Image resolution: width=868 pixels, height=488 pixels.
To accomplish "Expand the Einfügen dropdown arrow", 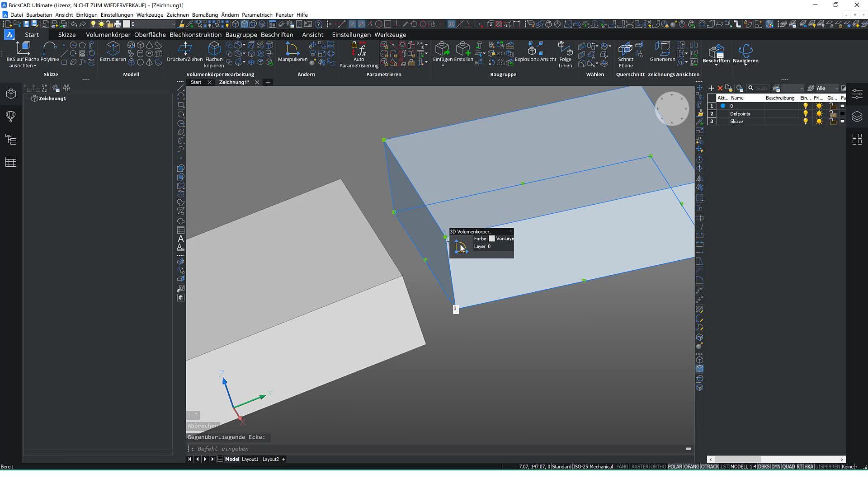I will tap(443, 66).
